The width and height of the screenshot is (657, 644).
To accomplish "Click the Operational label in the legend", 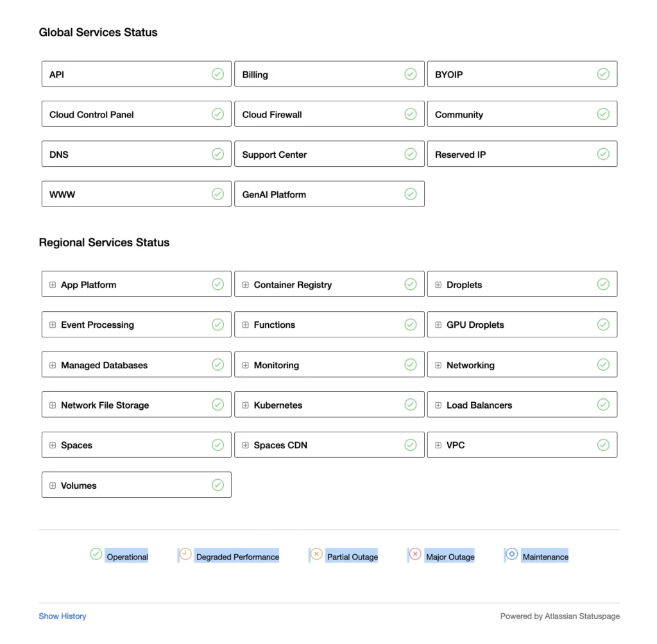I will 128,557.
